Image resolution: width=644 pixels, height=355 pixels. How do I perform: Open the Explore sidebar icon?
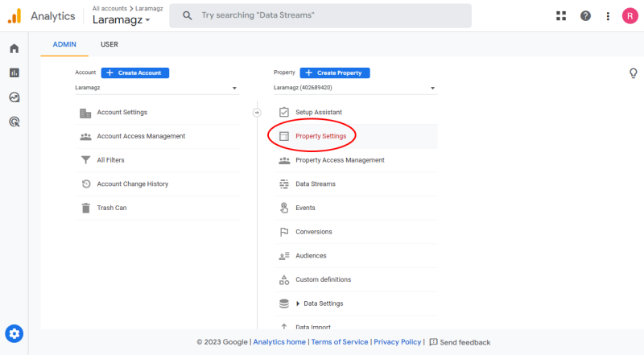pyautogui.click(x=14, y=97)
